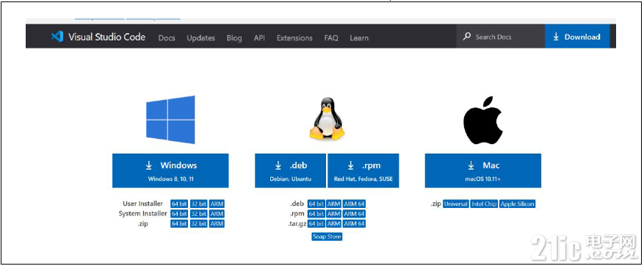The width and height of the screenshot is (644, 266).
Task: Open the API nav link
Action: click(259, 37)
